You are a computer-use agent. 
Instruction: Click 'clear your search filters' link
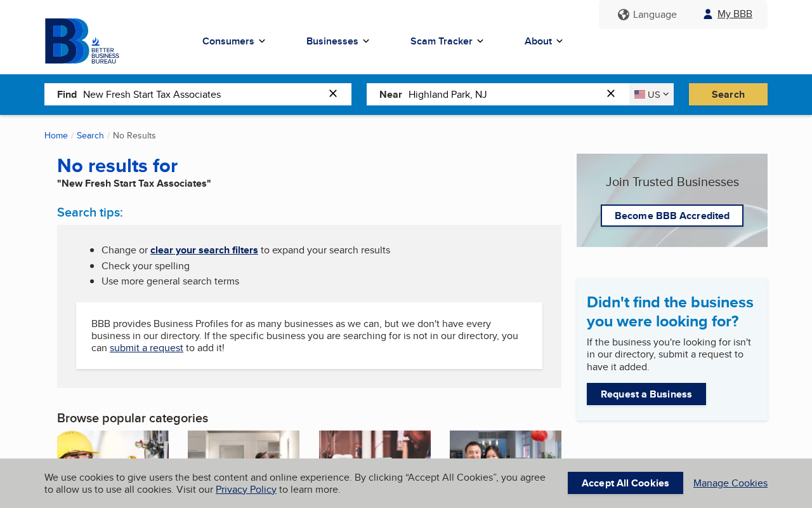tap(204, 250)
